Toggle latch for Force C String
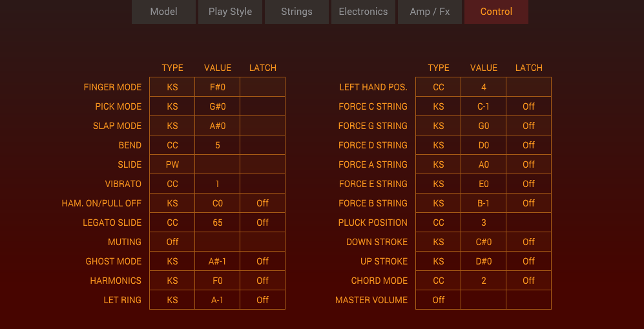 coord(528,106)
